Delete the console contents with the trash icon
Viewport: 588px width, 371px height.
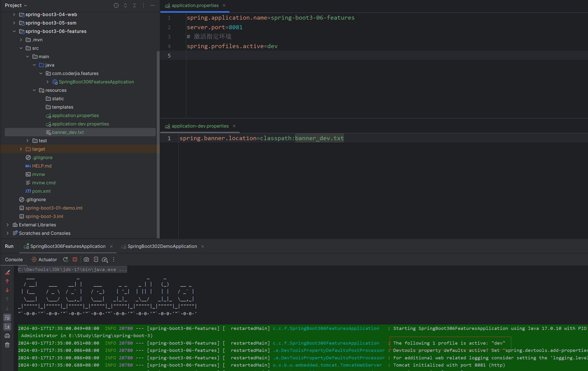pyautogui.click(x=7, y=345)
